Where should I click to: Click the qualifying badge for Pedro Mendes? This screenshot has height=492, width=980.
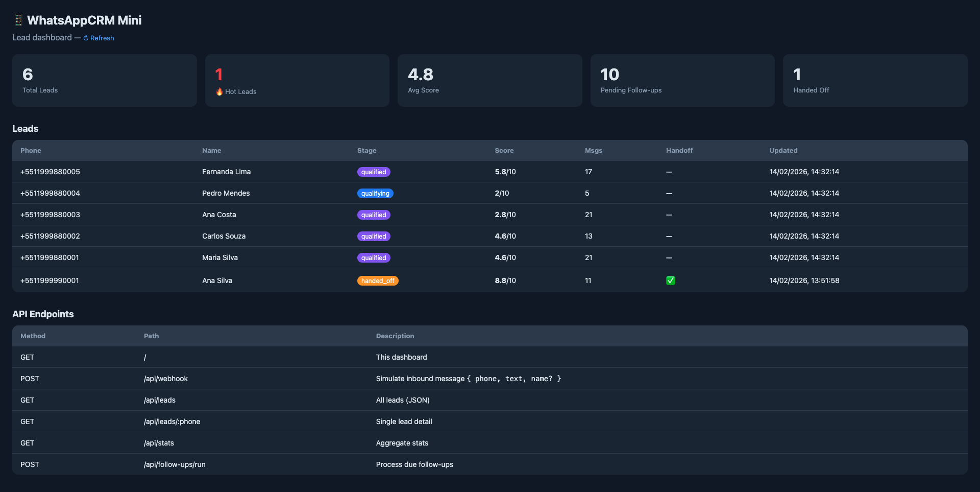[375, 193]
